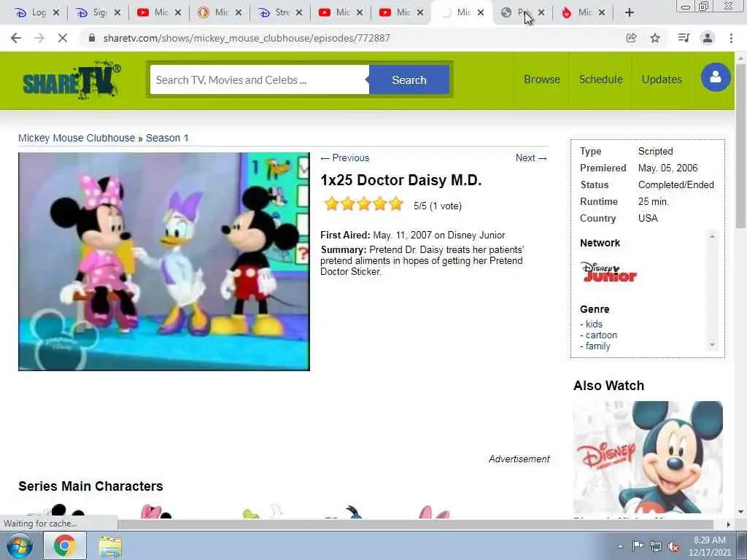Open the cartoon genre link
Image resolution: width=747 pixels, height=560 pixels.
coord(601,335)
